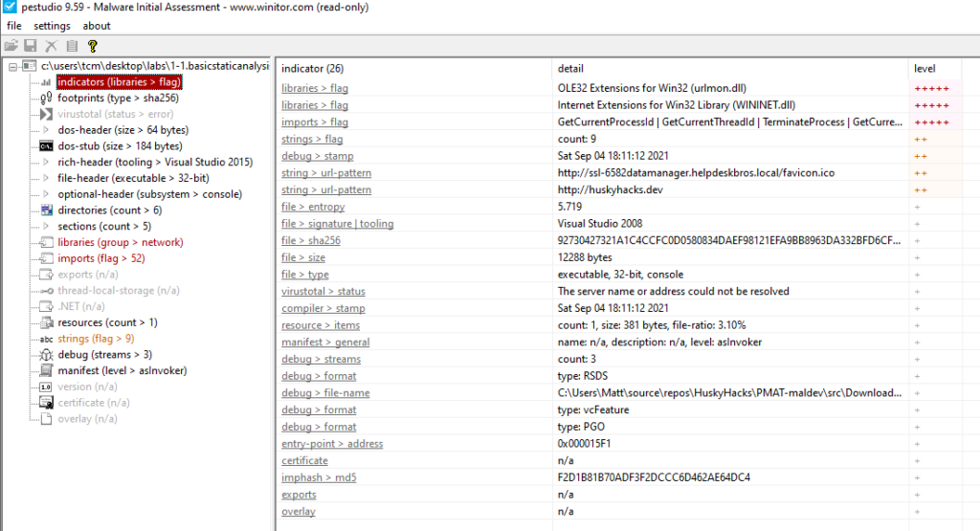Click the footprints icon in tree
The image size is (980, 531).
click(x=46, y=99)
